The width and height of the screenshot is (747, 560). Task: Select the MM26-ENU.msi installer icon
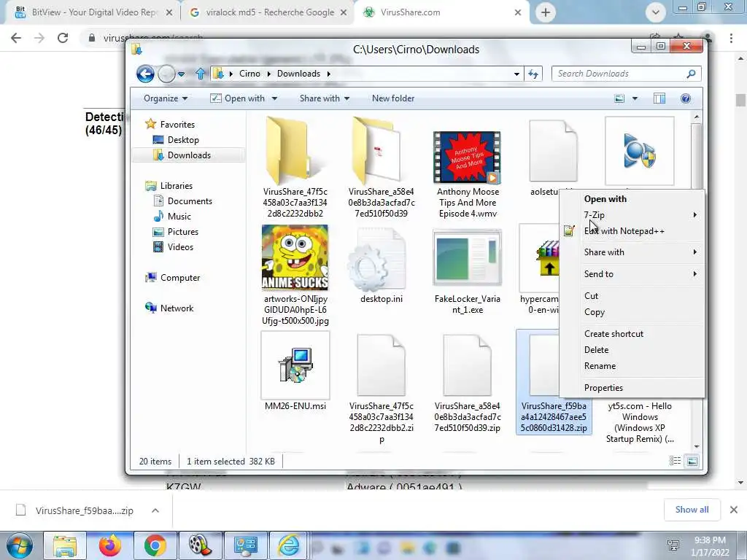(x=295, y=365)
